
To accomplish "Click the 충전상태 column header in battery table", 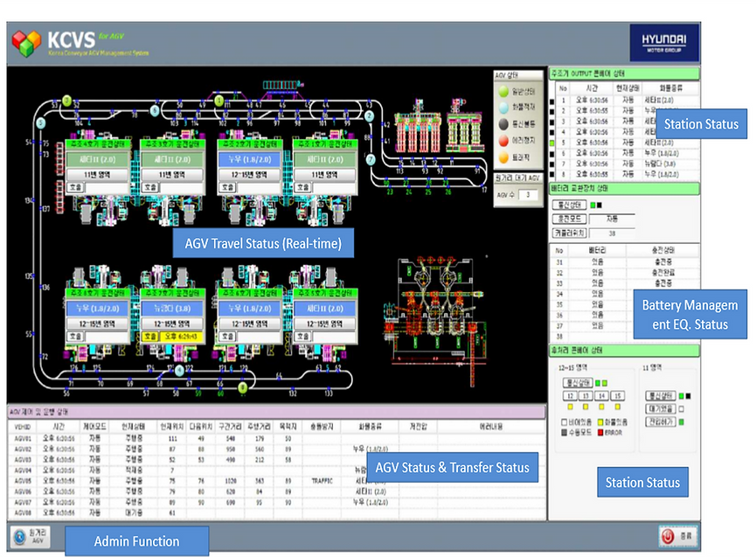I will 663,250.
